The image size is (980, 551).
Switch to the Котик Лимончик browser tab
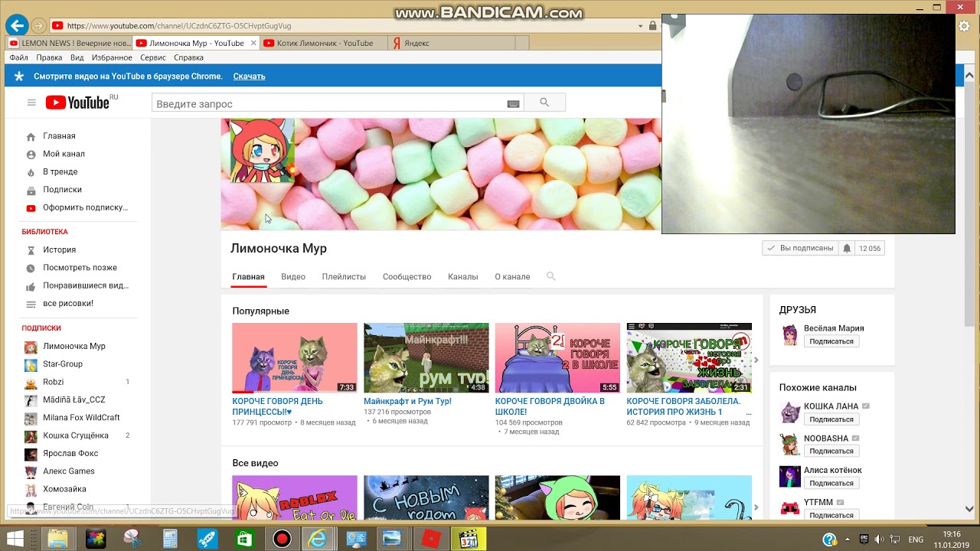(325, 43)
